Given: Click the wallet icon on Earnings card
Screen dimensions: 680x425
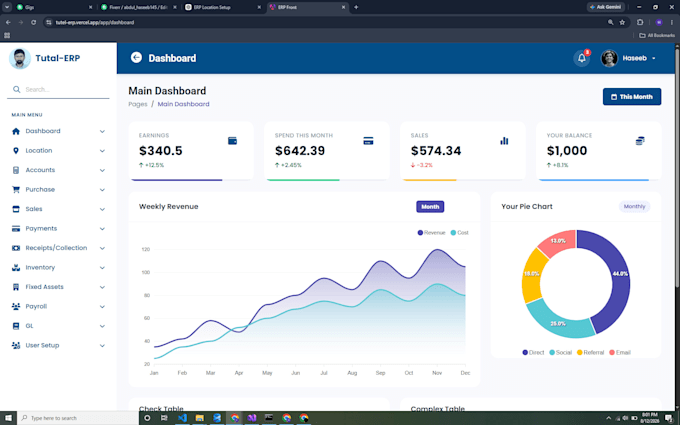Looking at the screenshot, I should tap(232, 141).
